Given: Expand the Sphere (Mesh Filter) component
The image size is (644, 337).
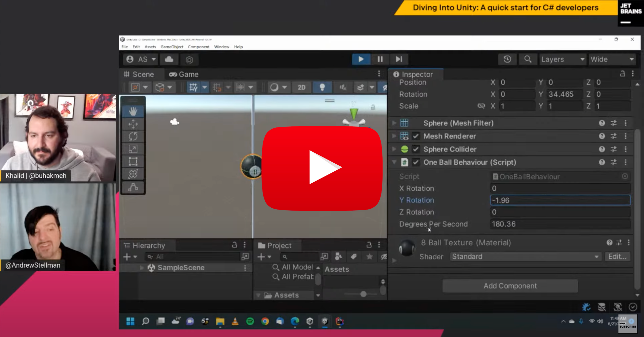Looking at the screenshot, I should pos(394,123).
